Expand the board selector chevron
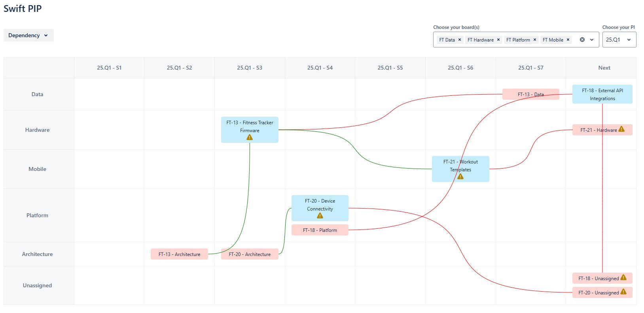644x313 pixels. click(592, 40)
